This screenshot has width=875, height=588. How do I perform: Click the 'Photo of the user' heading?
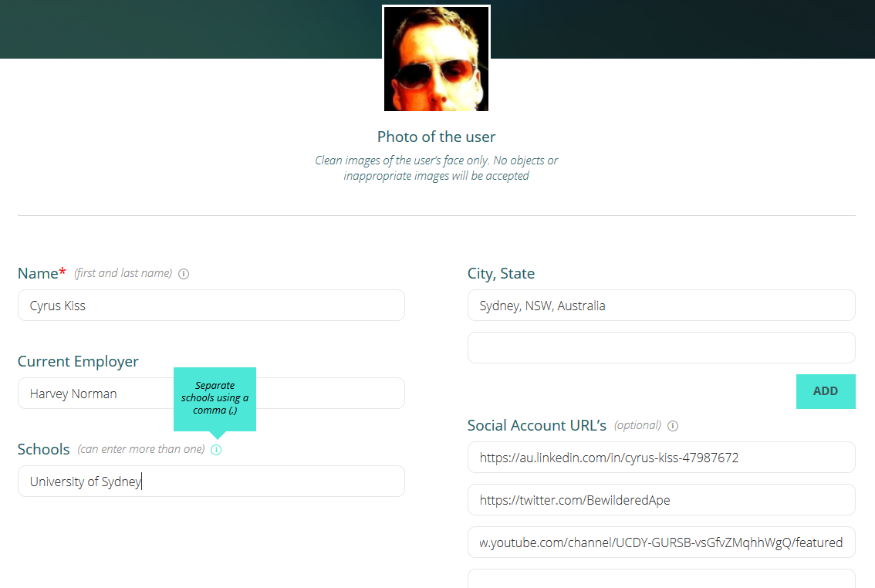pyautogui.click(x=437, y=137)
